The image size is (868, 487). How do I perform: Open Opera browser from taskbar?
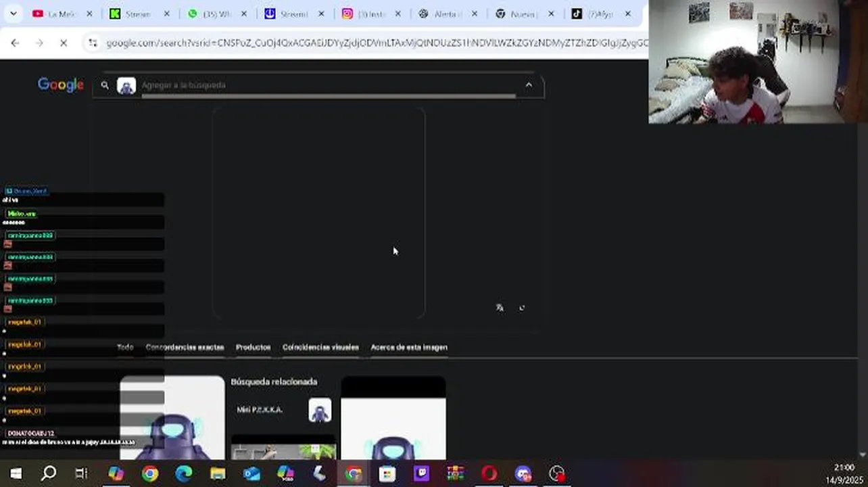click(489, 473)
